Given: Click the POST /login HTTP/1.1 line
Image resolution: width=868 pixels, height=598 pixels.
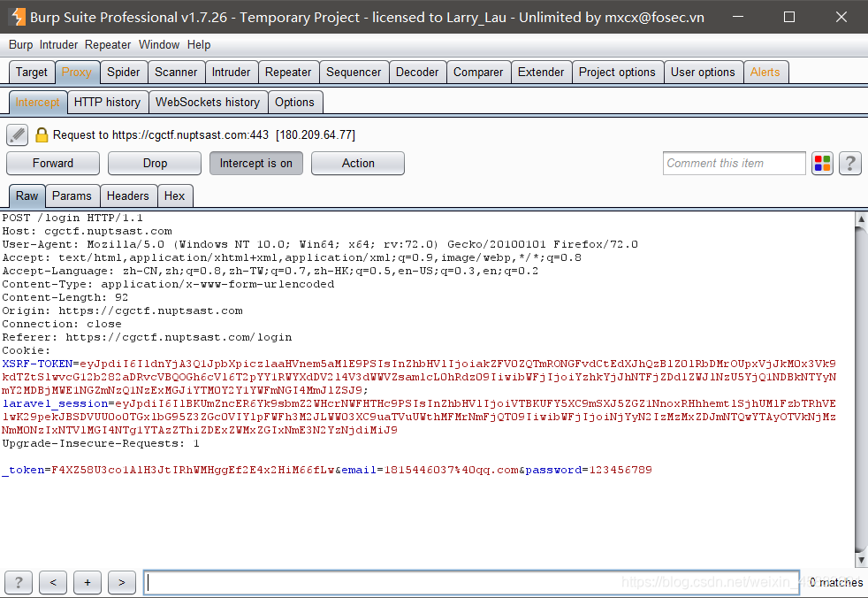Looking at the screenshot, I should coord(72,218).
